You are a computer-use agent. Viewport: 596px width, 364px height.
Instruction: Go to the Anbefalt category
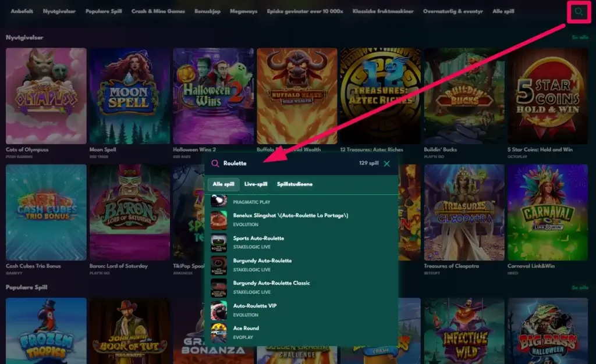[x=22, y=12]
